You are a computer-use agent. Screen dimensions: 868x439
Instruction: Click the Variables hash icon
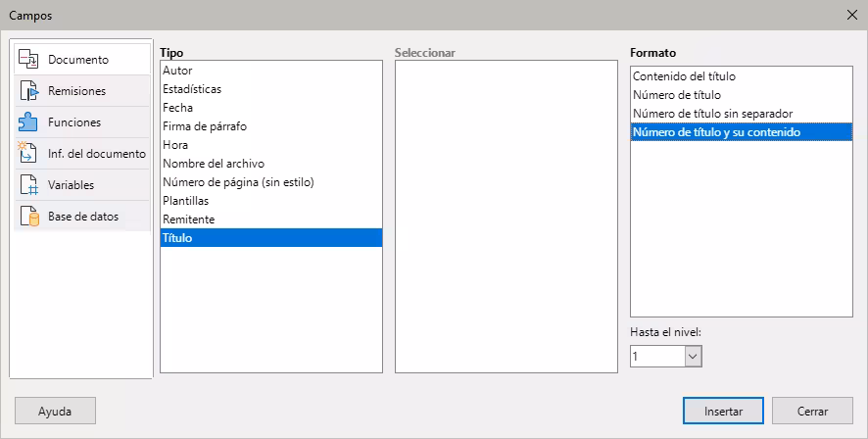(x=28, y=185)
